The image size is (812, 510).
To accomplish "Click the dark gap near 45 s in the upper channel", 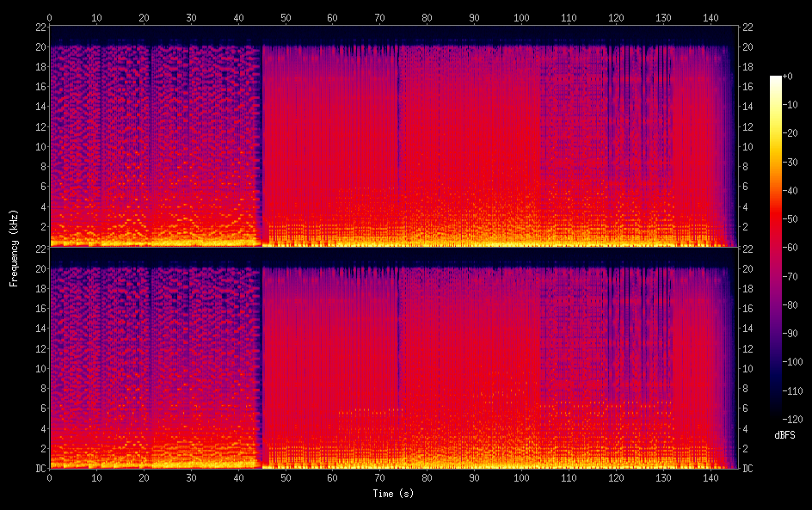I will click(261, 138).
